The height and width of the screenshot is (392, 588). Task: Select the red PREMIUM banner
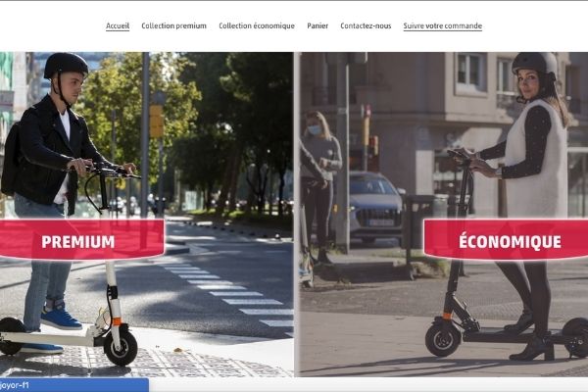tap(81, 240)
